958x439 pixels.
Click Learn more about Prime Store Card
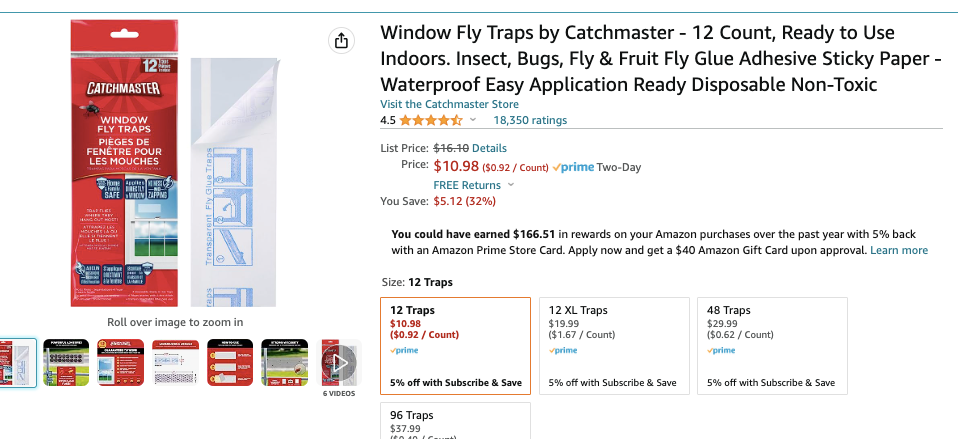[x=899, y=250]
